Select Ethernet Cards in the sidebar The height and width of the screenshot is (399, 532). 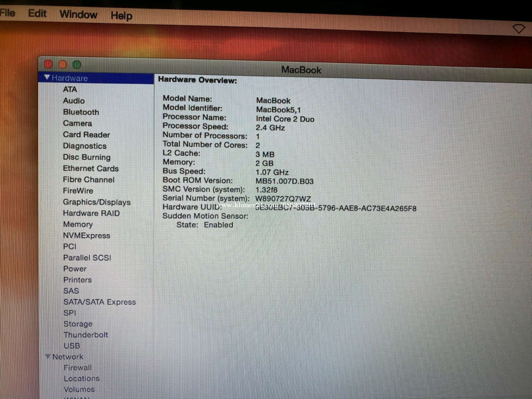pos(91,168)
